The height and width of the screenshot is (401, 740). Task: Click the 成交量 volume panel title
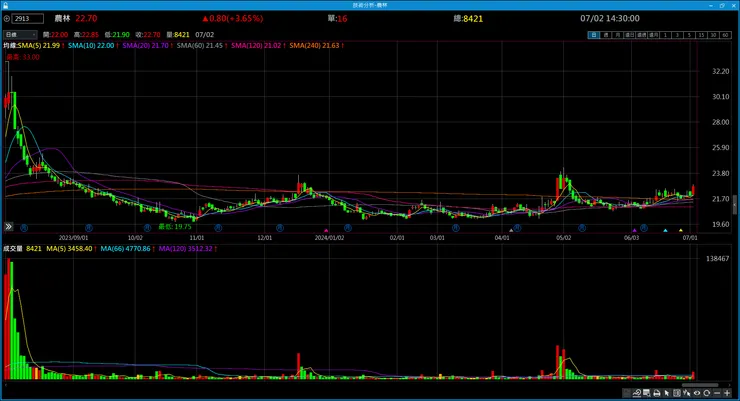13,249
